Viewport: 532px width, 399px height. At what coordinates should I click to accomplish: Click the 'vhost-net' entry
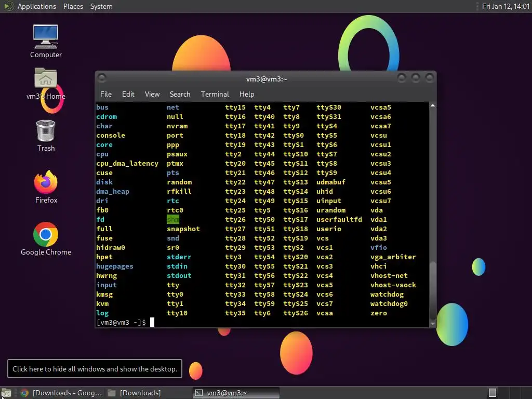click(389, 276)
